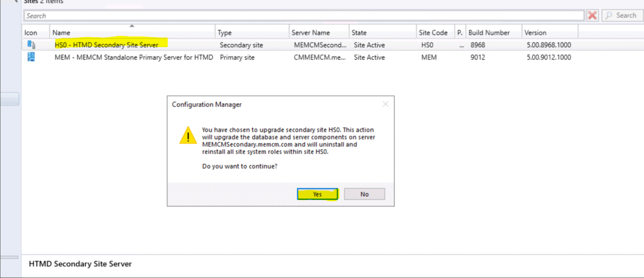Click build number 8968

click(478, 45)
